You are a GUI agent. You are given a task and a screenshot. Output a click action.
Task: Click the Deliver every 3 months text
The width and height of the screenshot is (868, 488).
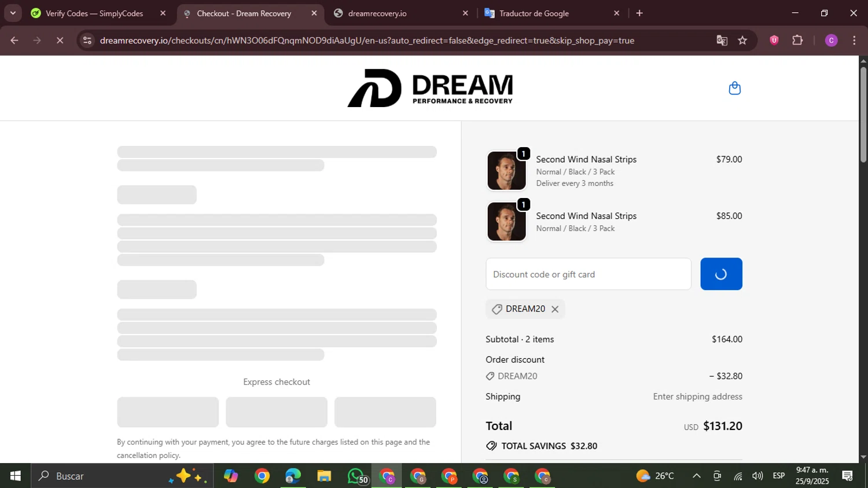(x=575, y=184)
